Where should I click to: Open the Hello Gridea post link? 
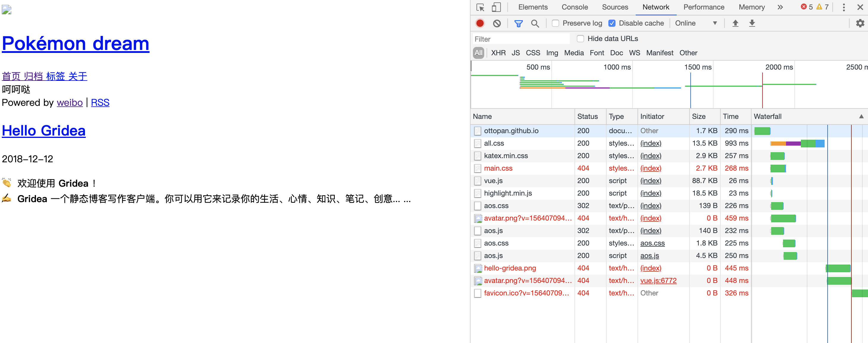point(44,131)
